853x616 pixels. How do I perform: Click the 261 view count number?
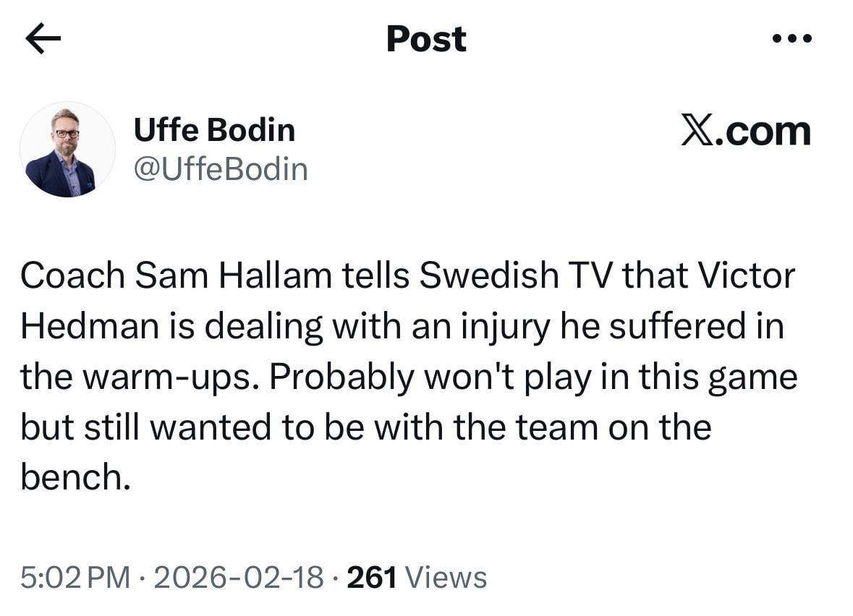tap(372, 578)
